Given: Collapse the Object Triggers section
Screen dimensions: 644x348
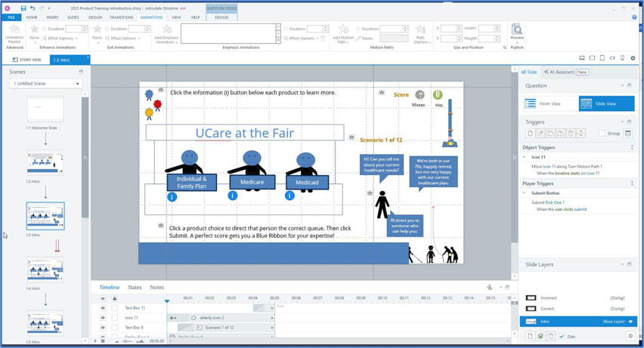Looking at the screenshot, I should click(x=632, y=147).
